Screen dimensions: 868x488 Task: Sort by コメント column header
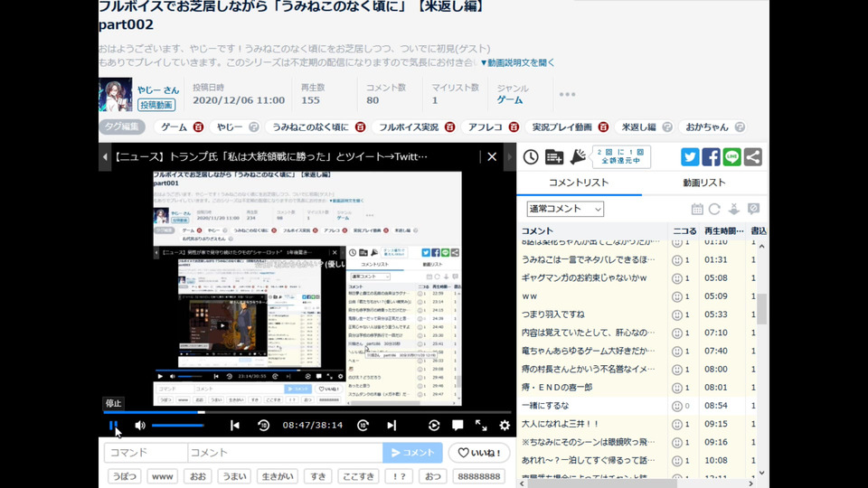(537, 230)
